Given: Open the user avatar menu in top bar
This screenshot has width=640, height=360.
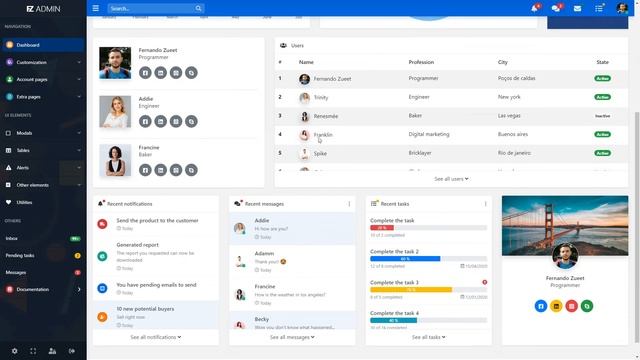Looking at the screenshot, I should (622, 8).
